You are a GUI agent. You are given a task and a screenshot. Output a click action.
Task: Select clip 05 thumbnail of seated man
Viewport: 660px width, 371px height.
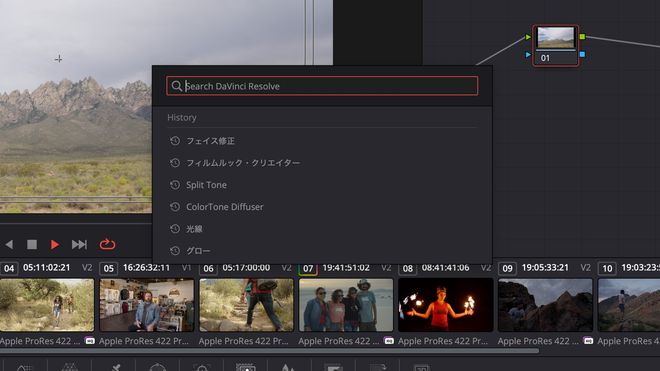146,305
